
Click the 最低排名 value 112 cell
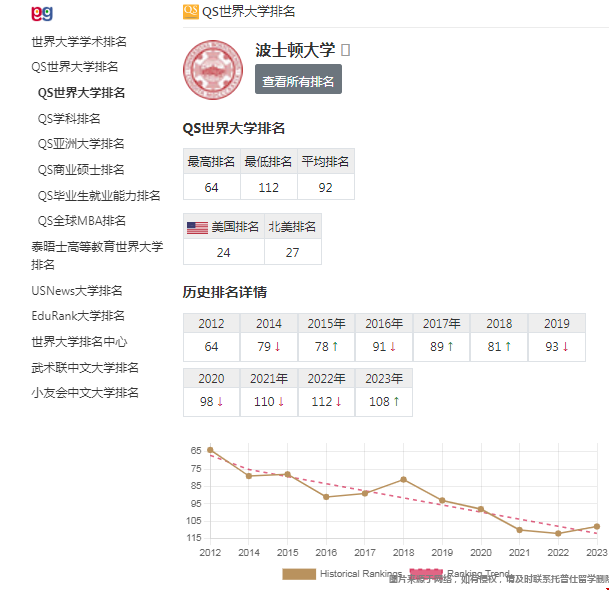tap(269, 187)
